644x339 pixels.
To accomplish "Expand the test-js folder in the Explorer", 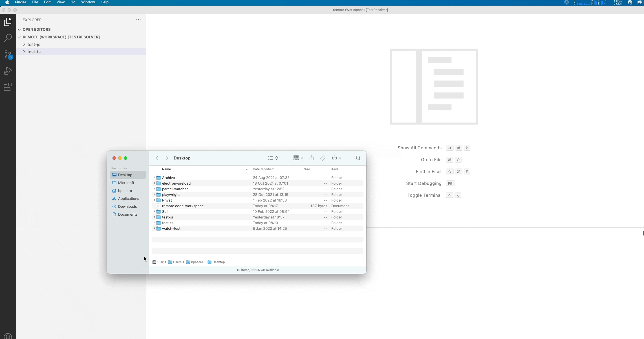I will pyautogui.click(x=24, y=44).
